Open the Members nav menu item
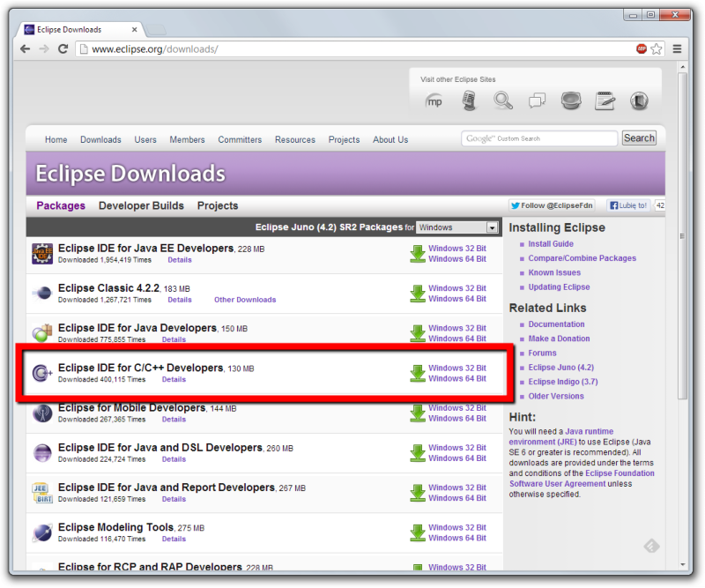The image size is (705, 588). point(187,140)
